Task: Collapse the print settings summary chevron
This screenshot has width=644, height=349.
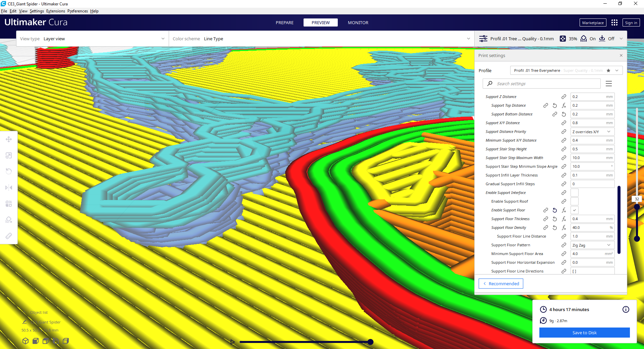Action: (x=621, y=39)
